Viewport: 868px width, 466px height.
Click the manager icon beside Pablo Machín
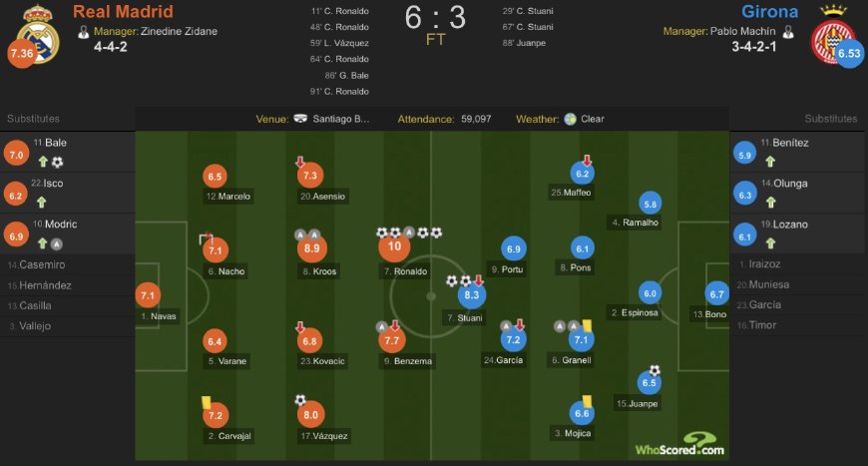(788, 32)
